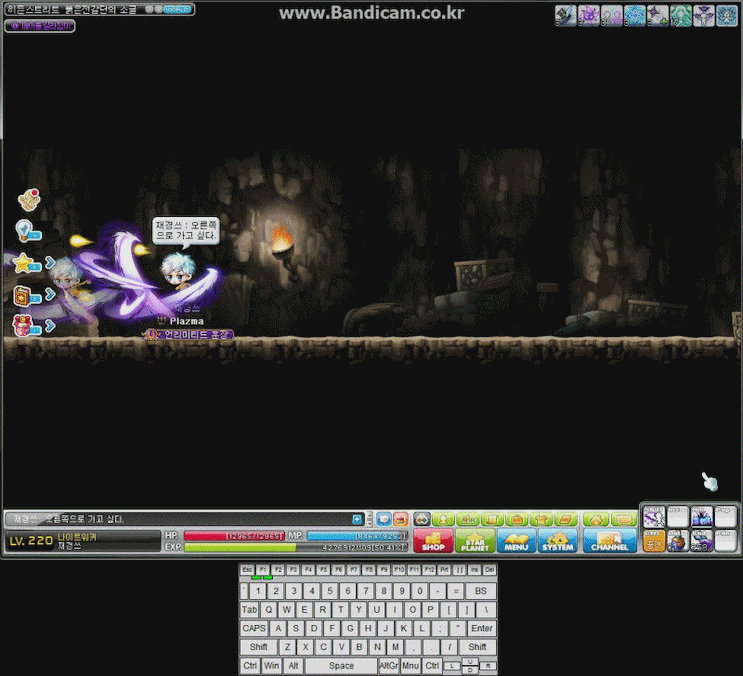Viewport: 743px width, 676px height.
Task: Use the Home key quick slot skill
Action: click(702, 517)
